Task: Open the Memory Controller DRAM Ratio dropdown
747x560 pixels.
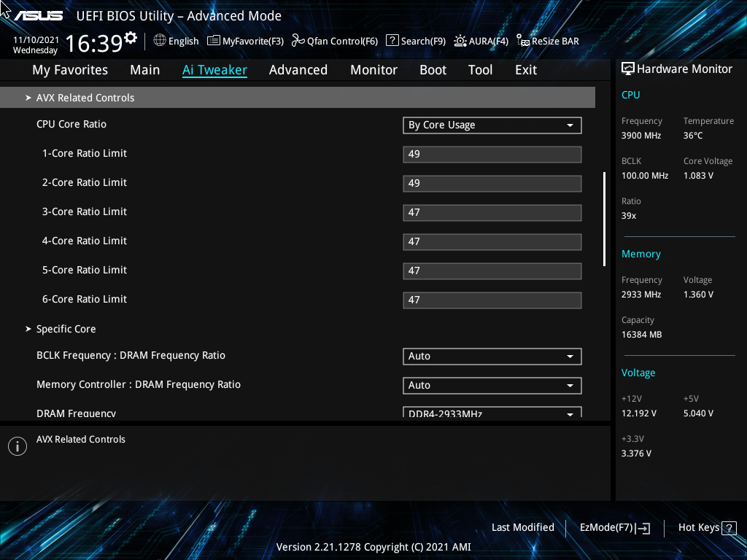Action: 492,385
